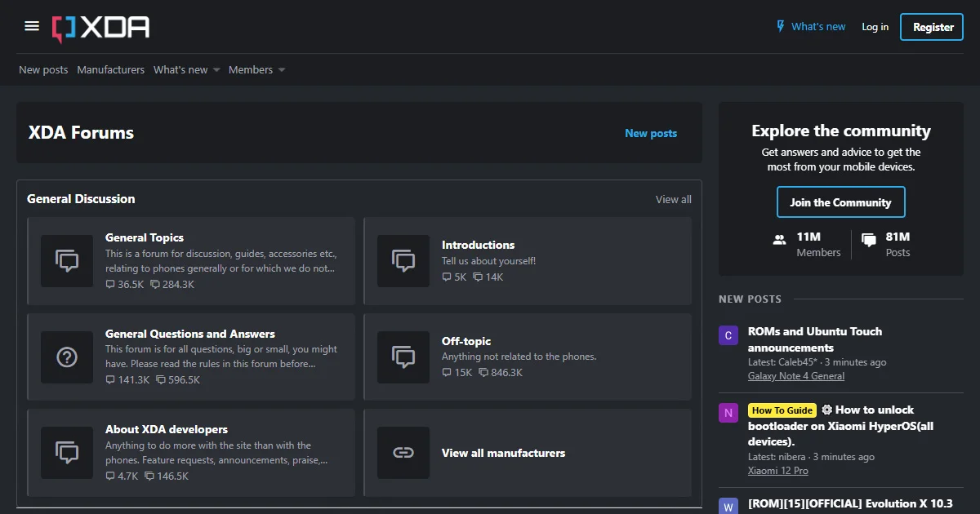Click the Latest: nibera line
980x514 pixels.
811,457
